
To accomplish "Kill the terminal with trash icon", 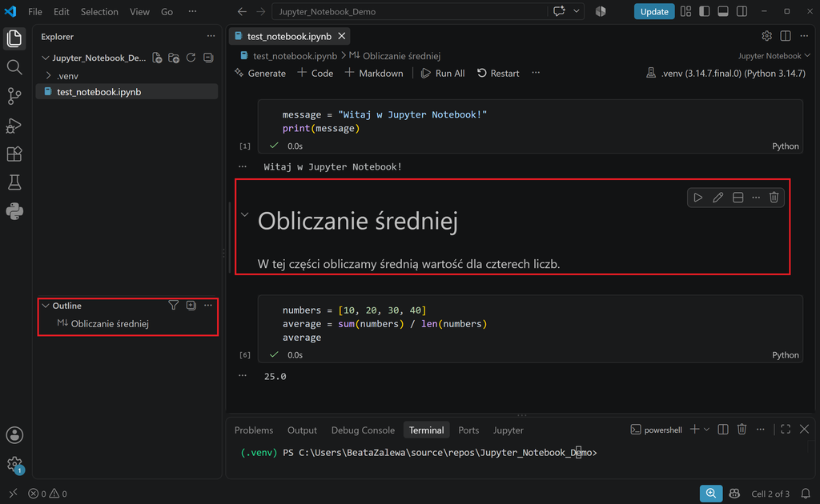I will tap(742, 430).
